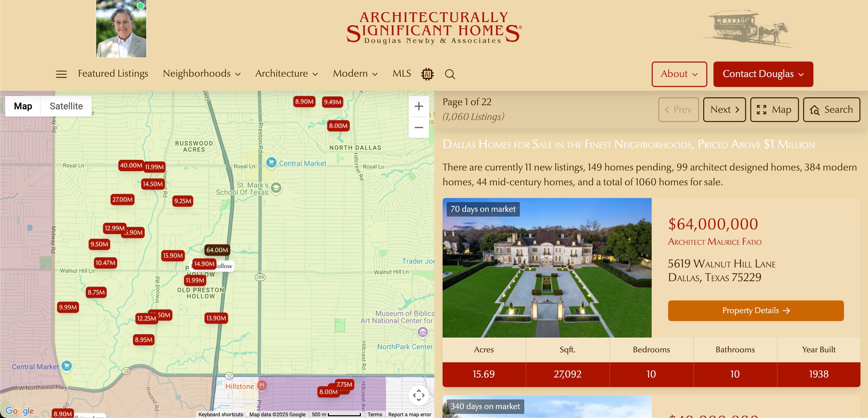The image size is (868, 418).
Task: Click the magnifying glass search icon
Action: [x=450, y=74]
